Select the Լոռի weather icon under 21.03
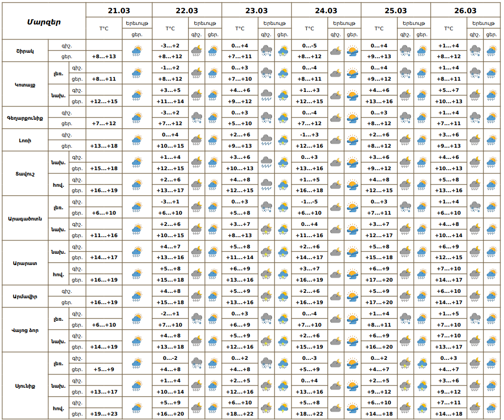 [x=137, y=140]
